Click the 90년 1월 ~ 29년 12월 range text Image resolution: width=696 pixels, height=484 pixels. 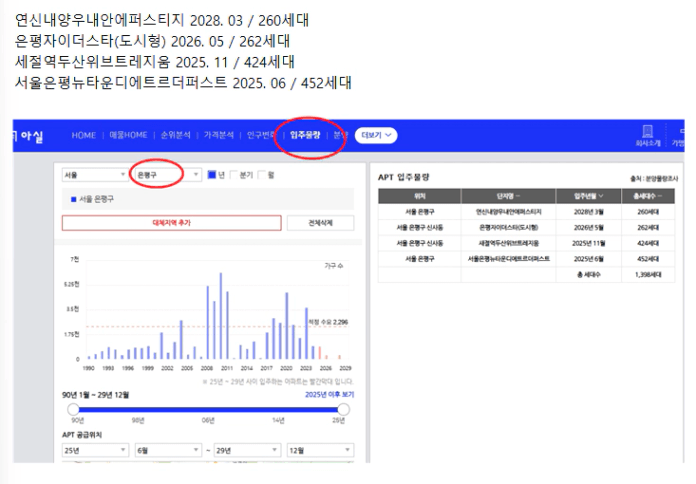point(95,394)
